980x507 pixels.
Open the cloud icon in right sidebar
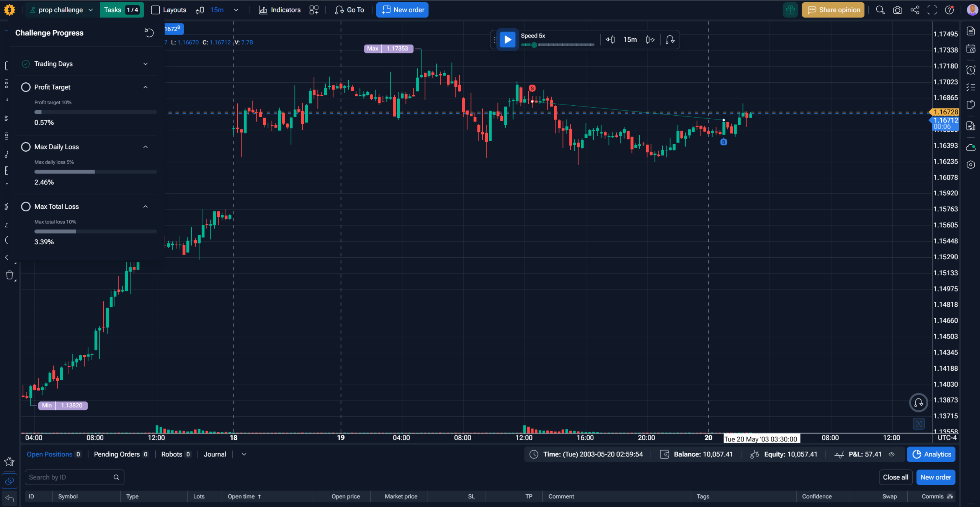(x=970, y=147)
